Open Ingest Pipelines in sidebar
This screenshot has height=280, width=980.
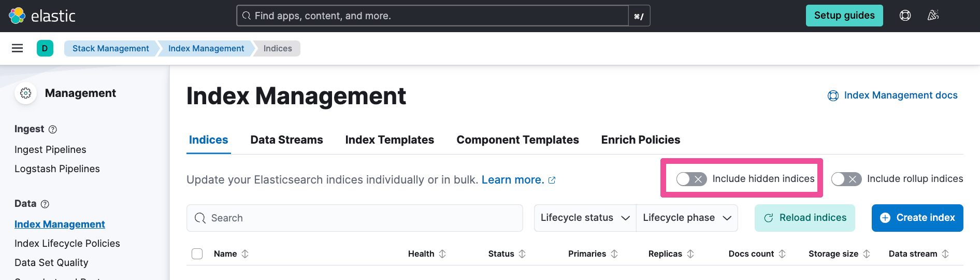[x=50, y=150]
